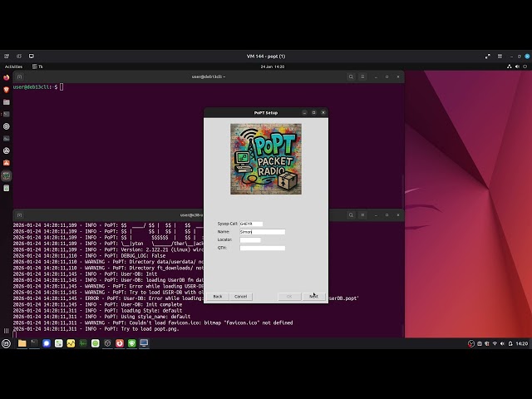Screen dimensions: 532x399
Task: Open hamburger menu of upper terminal
Action: [x=362, y=76]
